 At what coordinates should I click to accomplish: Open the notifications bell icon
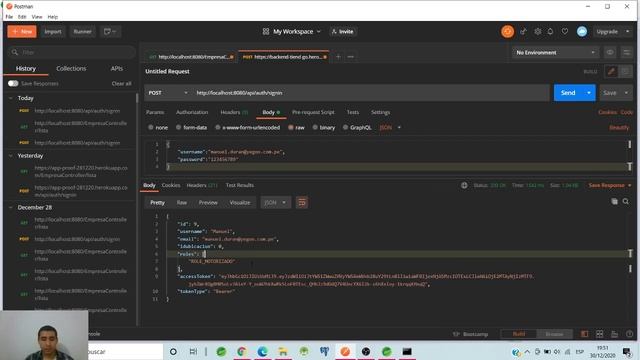point(550,31)
